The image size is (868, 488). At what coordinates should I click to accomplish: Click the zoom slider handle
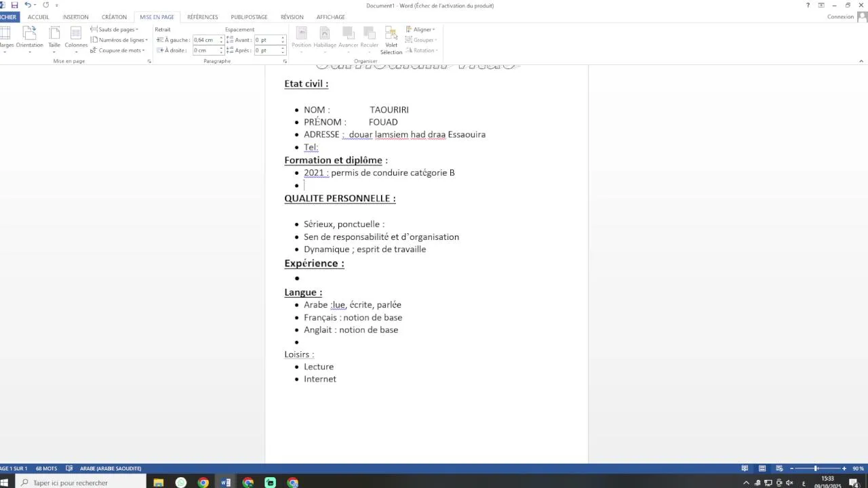(x=816, y=468)
